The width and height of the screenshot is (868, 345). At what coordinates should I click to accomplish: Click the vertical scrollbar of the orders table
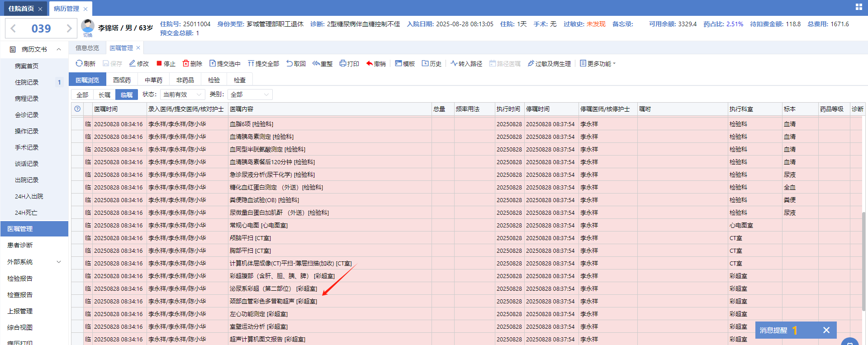click(x=865, y=262)
